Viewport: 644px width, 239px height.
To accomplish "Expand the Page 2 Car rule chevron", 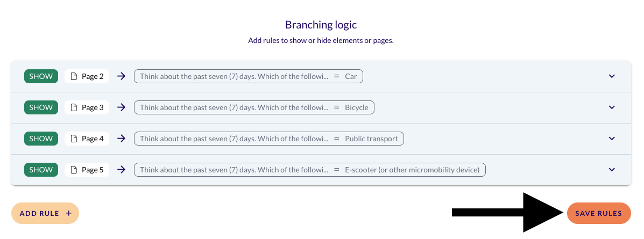I will click(611, 76).
